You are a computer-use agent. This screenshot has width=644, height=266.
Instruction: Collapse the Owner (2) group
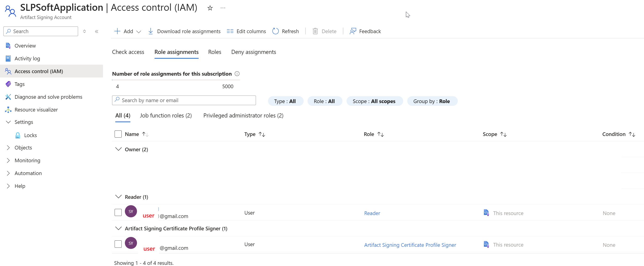tap(118, 149)
